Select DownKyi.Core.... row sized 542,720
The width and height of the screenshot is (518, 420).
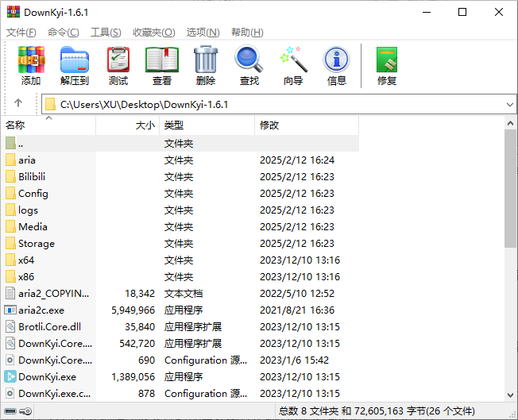tap(180, 344)
